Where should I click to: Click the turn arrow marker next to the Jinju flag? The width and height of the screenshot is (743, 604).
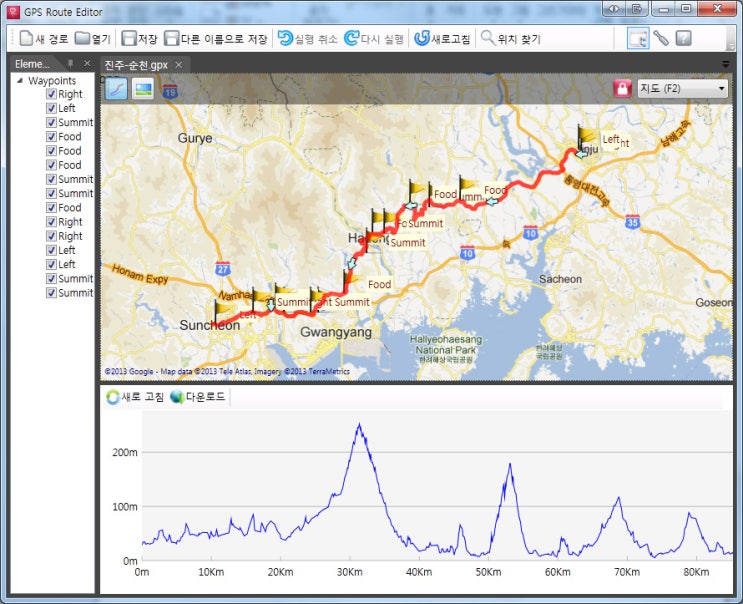(581, 154)
